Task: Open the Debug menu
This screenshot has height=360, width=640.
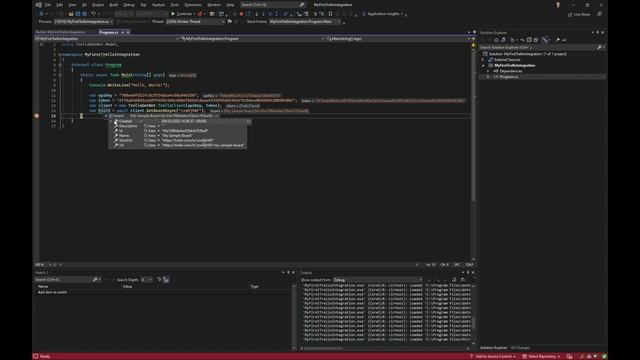Action: (129, 5)
